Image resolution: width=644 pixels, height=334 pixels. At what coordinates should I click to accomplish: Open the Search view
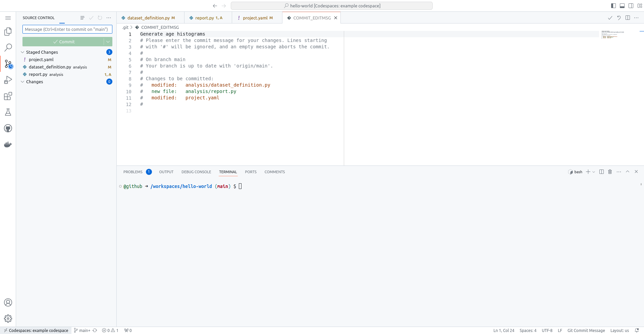[8, 48]
